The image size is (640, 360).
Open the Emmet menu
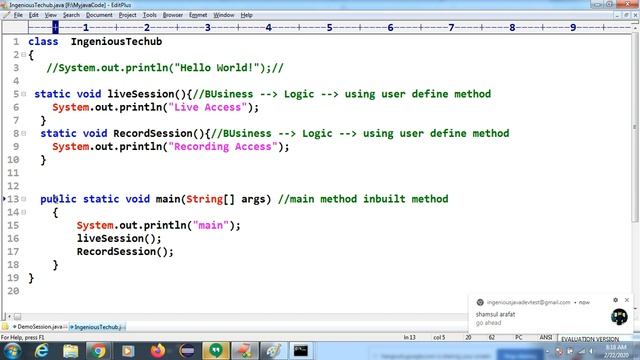(198, 15)
